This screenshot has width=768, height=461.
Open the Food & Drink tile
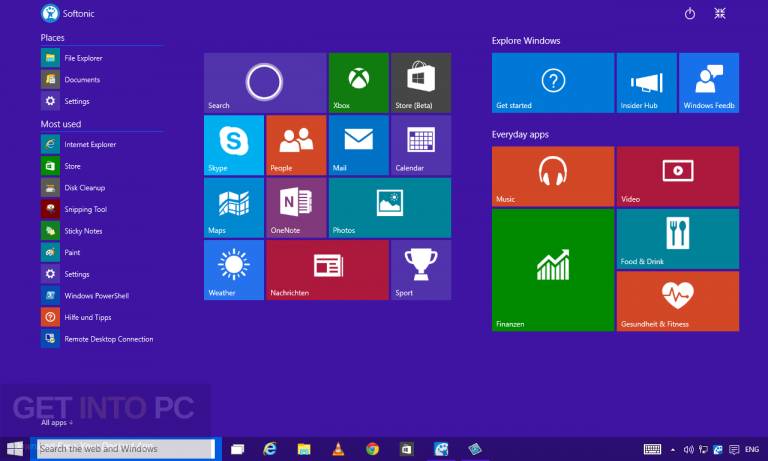click(x=678, y=239)
